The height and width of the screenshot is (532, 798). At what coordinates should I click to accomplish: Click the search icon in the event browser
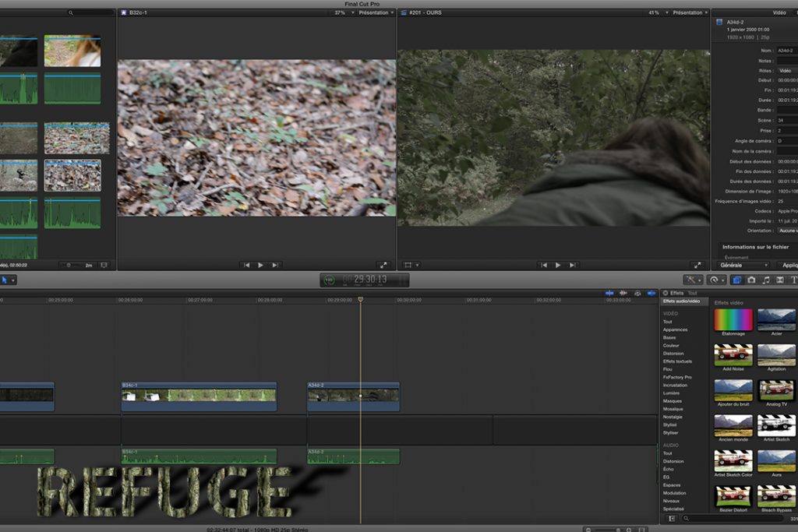[71, 12]
